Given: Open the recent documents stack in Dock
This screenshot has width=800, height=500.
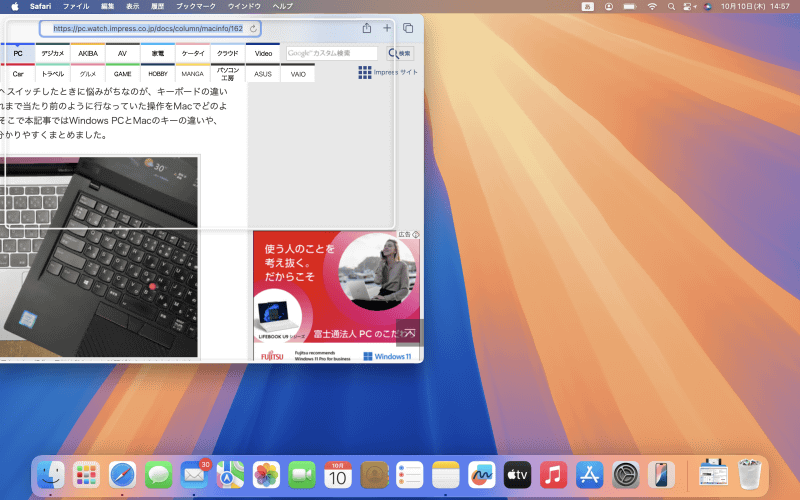Looking at the screenshot, I should click(713, 475).
